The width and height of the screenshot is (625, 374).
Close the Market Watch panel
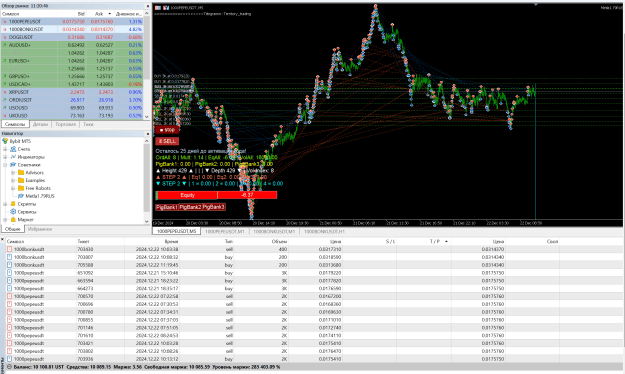(147, 6)
